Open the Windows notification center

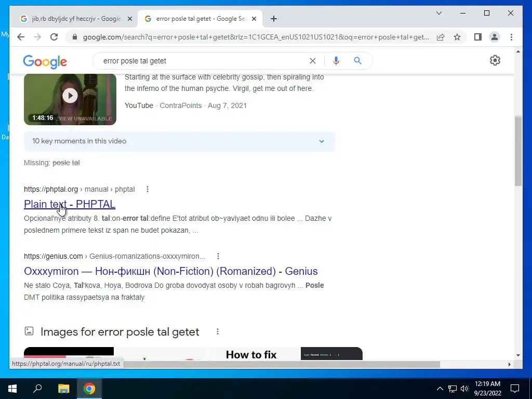tap(515, 389)
